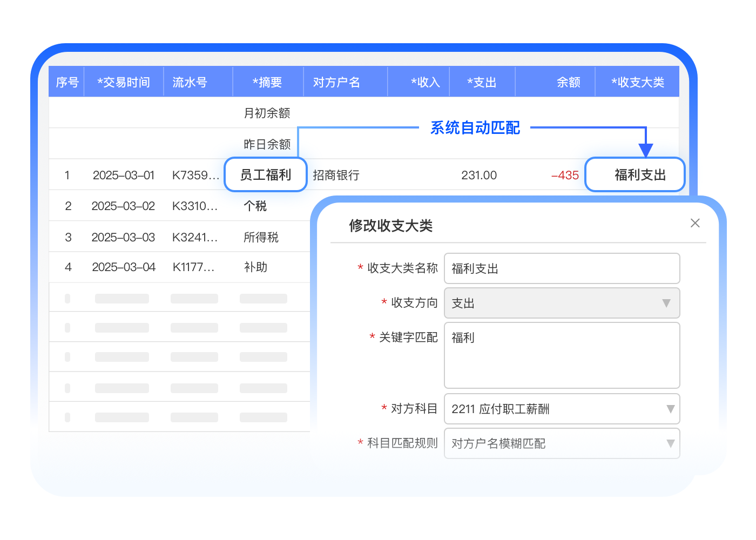Click the 余额 column header
This screenshot has height=540, width=756.
click(x=568, y=82)
